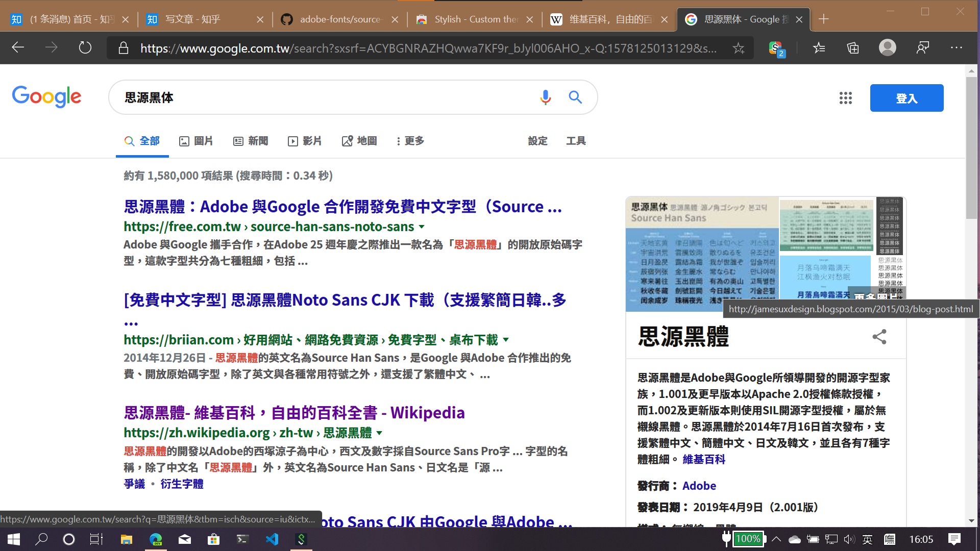Click the blue search magnifier button
The width and height of the screenshot is (980, 551).
(x=575, y=97)
